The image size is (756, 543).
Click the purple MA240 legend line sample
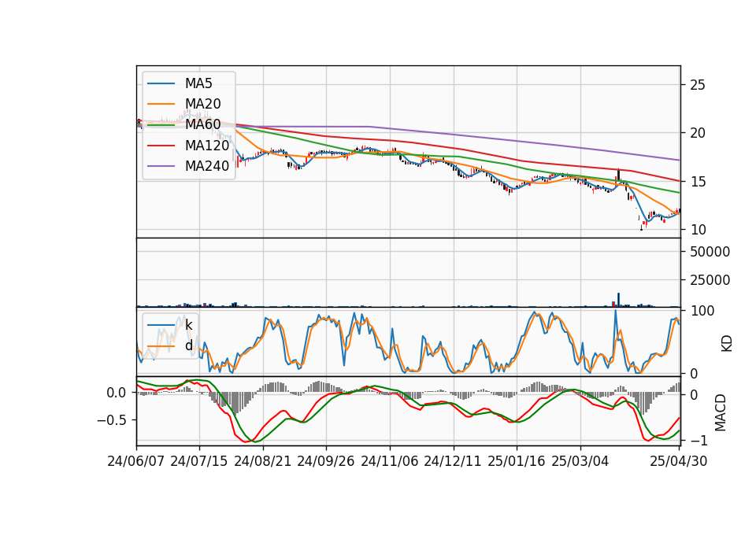tap(161, 166)
